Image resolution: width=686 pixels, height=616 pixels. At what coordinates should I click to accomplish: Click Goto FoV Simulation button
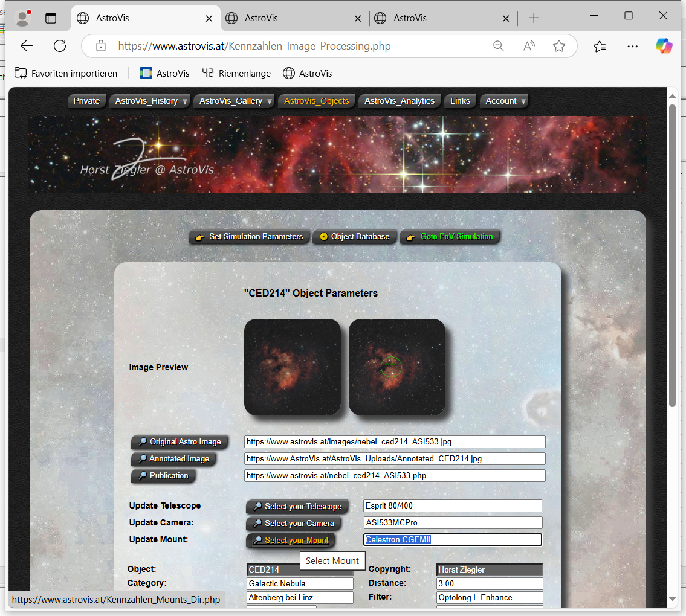[x=450, y=237]
